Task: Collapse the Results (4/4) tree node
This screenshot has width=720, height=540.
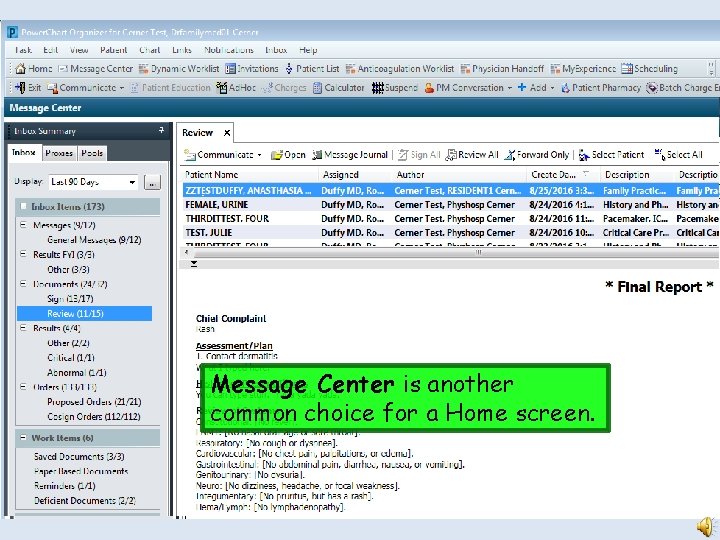Action: pos(23,328)
